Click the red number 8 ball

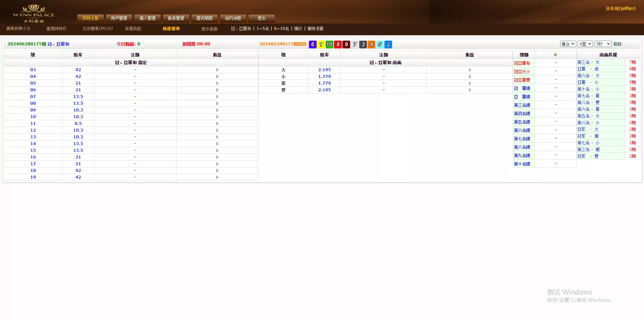pyautogui.click(x=338, y=44)
